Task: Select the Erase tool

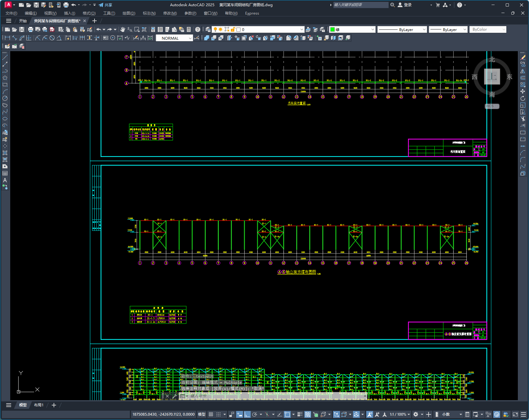Action: (x=523, y=57)
